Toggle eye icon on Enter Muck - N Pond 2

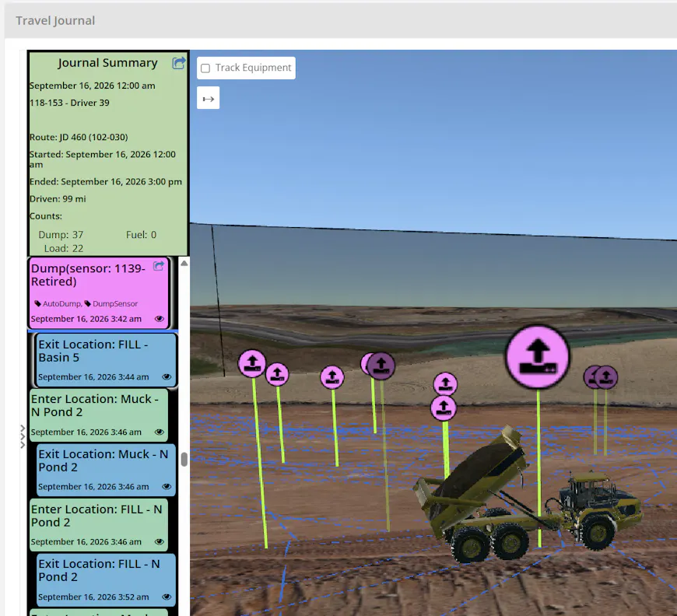160,432
